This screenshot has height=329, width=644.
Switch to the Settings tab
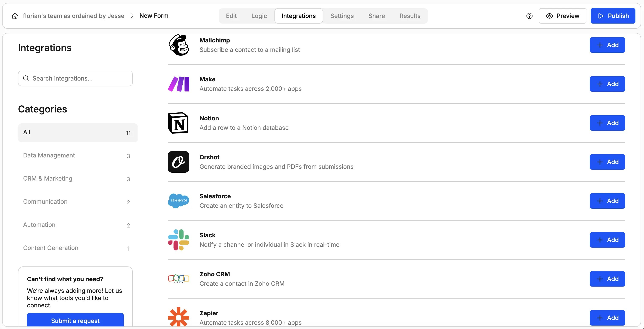pos(342,16)
